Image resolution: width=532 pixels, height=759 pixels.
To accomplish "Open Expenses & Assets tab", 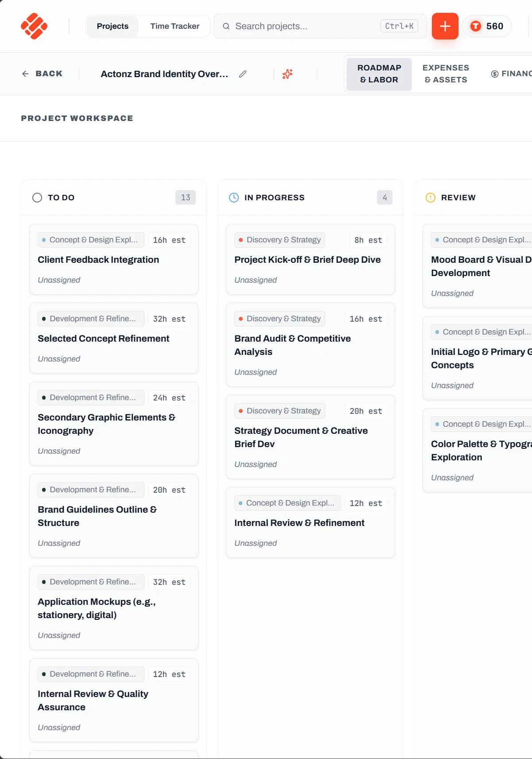I will coord(446,74).
